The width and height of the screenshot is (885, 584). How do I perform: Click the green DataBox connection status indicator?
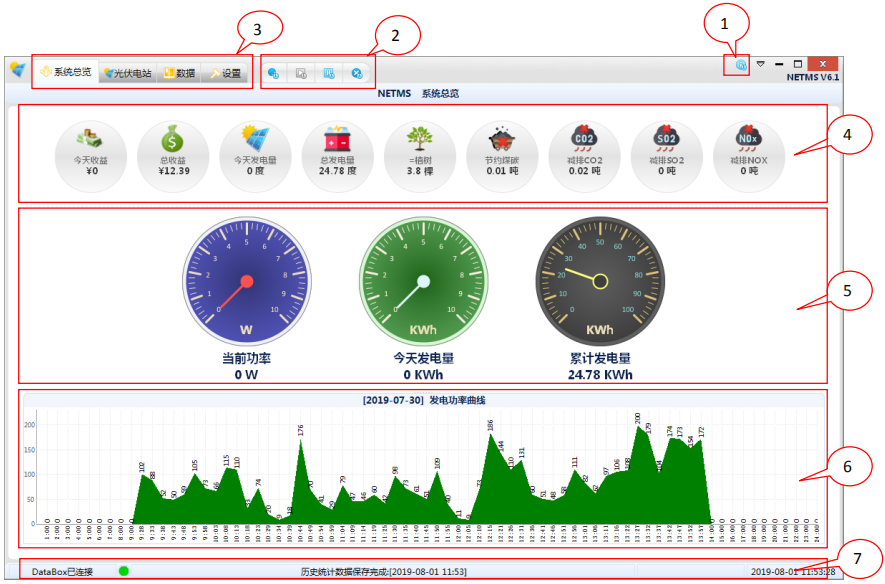pyautogui.click(x=124, y=571)
